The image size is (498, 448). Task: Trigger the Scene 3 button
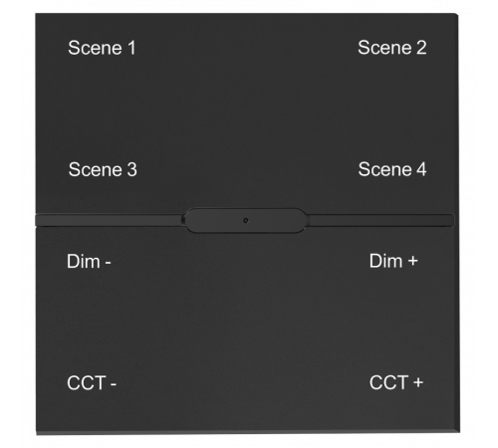pyautogui.click(x=103, y=169)
